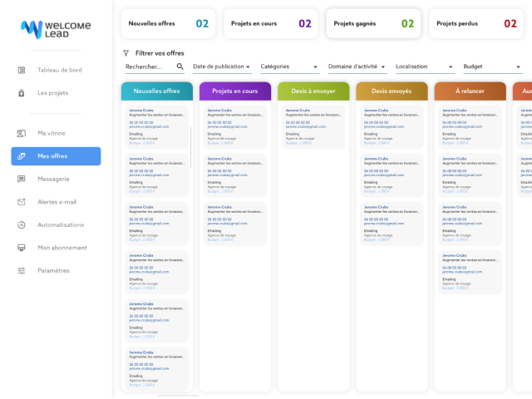Click Nouvelles offres column header
Screen dimensions: 532x399
[157, 91]
